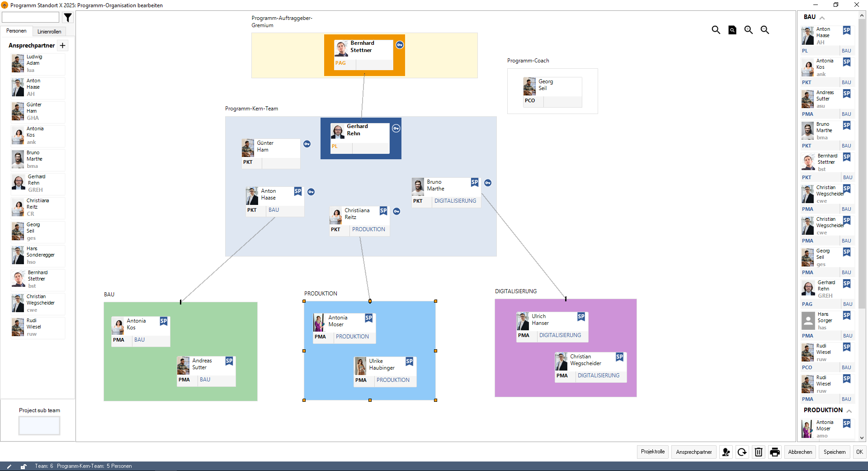The width and height of the screenshot is (868, 471).
Task: Click the SP badge beside Hans Sorger in right panel
Action: click(847, 315)
